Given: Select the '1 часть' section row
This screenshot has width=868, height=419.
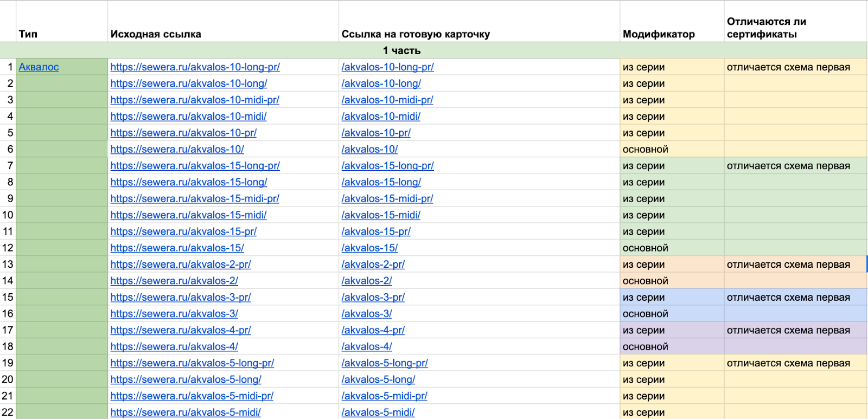Looking at the screenshot, I should (x=434, y=50).
